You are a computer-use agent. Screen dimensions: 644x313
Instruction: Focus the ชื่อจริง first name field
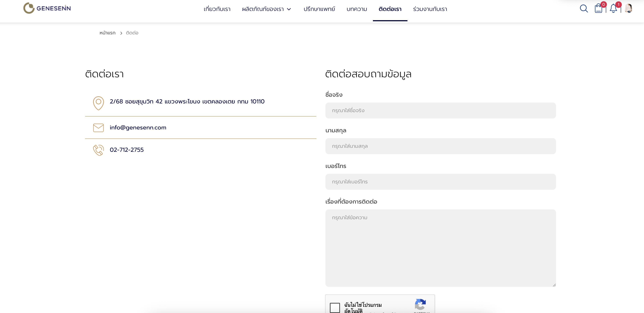click(441, 111)
